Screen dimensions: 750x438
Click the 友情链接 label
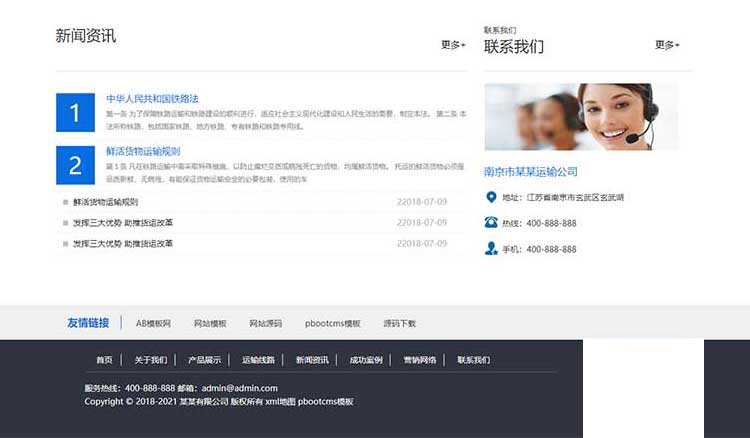88,323
